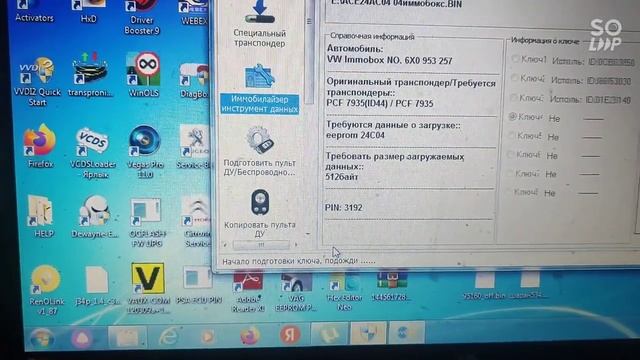640x360 pixels.
Task: Select the first key radio button
Action: point(515,60)
